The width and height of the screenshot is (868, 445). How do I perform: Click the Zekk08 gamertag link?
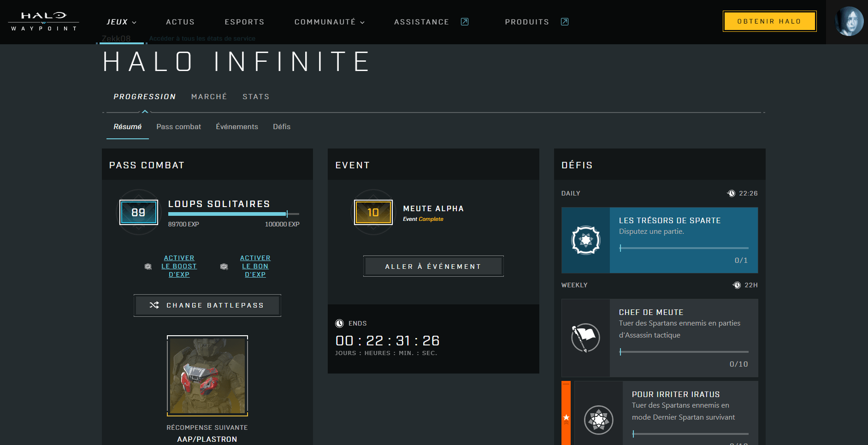tap(116, 38)
